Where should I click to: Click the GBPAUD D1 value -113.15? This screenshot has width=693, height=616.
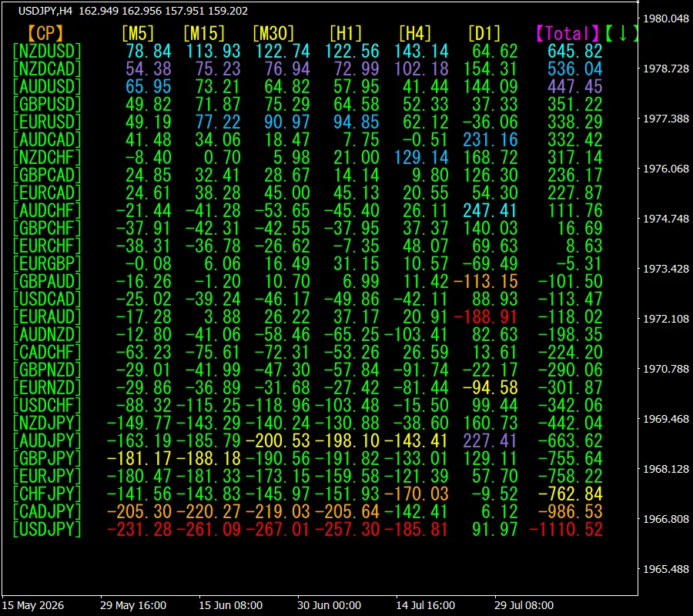[x=486, y=281]
